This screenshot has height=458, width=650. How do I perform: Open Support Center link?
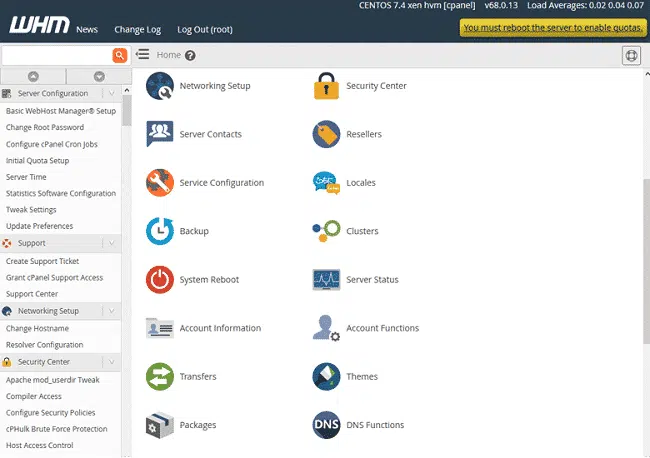click(x=32, y=294)
